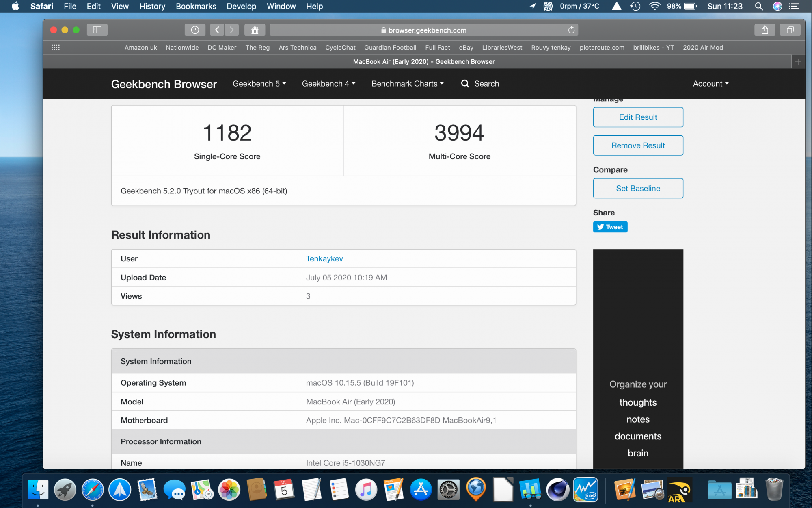Go back with the back arrow
The image size is (812, 508).
tap(217, 30)
